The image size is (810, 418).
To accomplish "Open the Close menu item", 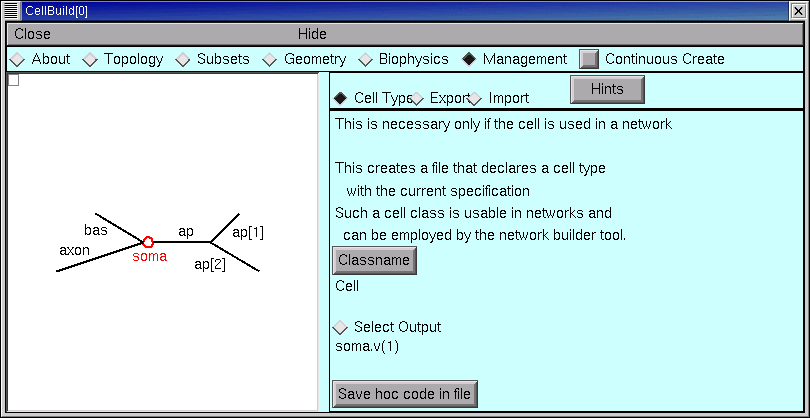I will [33, 34].
